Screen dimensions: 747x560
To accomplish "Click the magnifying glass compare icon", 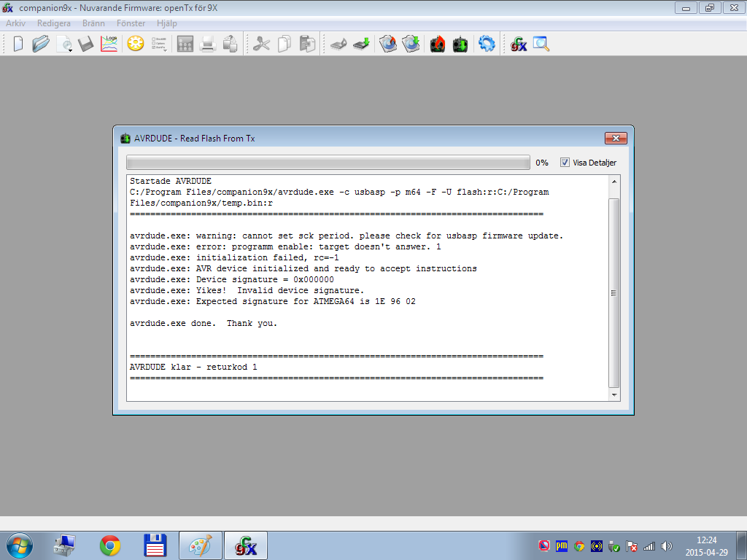I will [x=541, y=44].
